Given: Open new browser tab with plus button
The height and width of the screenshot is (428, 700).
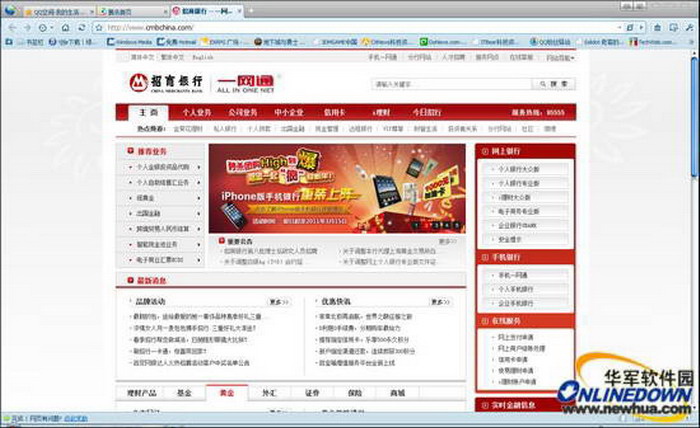Looking at the screenshot, I should click(250, 11).
